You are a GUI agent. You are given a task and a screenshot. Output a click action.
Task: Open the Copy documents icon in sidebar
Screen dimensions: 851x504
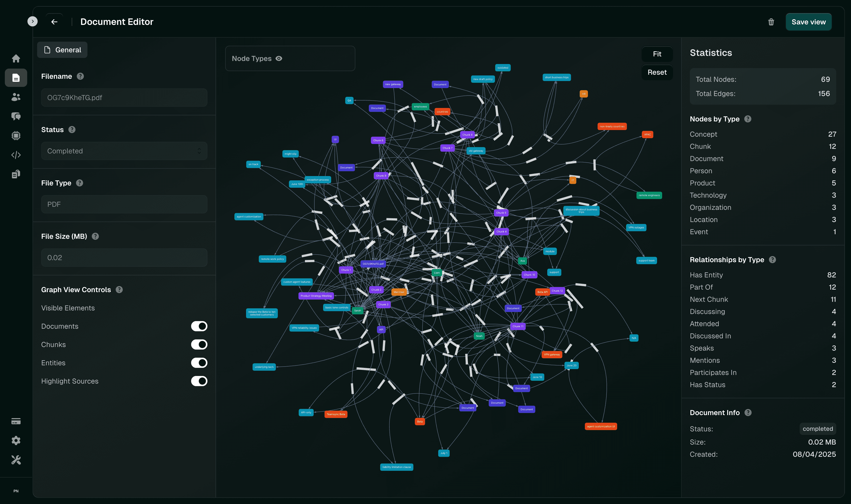tap(16, 174)
